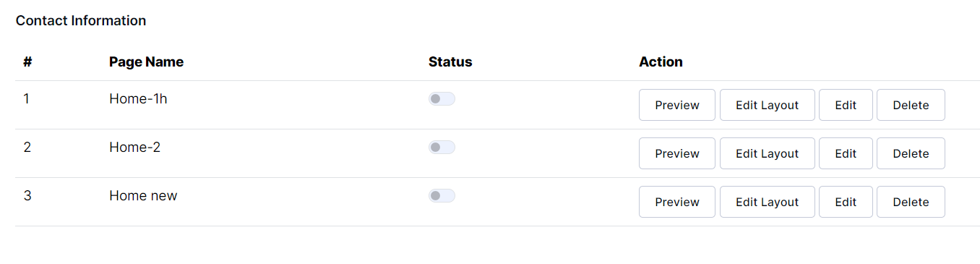Preview the Home-2 page

coord(677,153)
